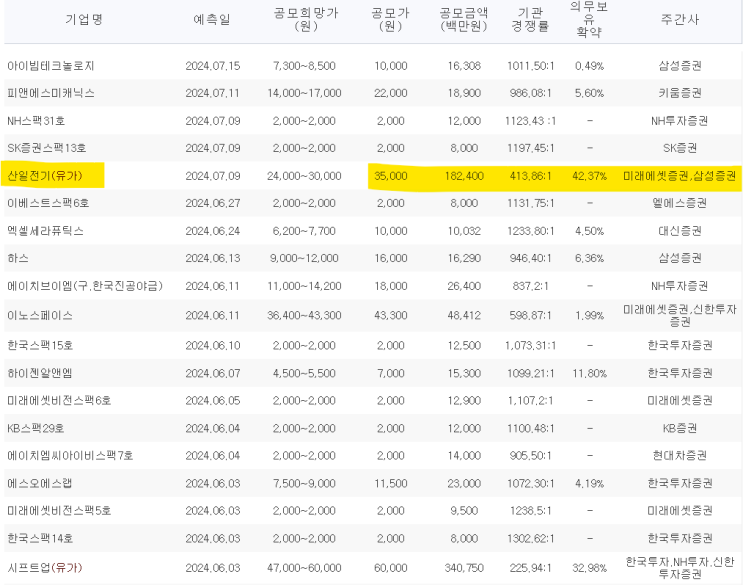743x585 pixels.
Task: Click date 2024.06.27
Action: point(213,203)
